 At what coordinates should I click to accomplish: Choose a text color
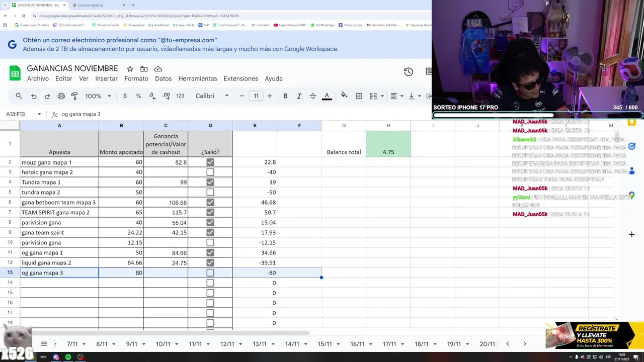(x=327, y=96)
